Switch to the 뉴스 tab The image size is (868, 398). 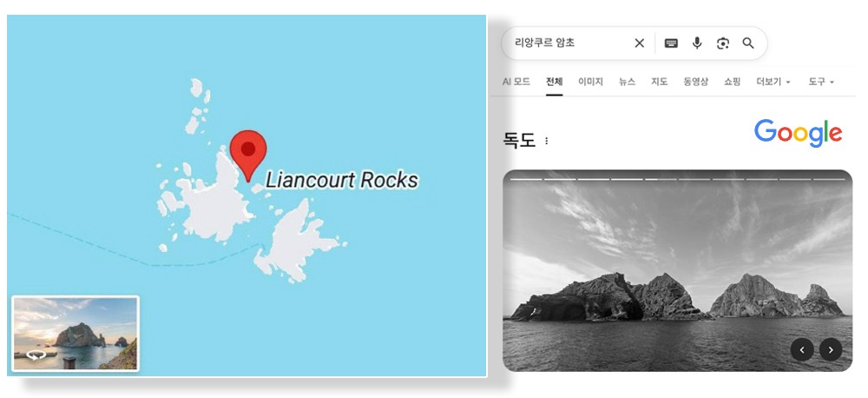[627, 82]
